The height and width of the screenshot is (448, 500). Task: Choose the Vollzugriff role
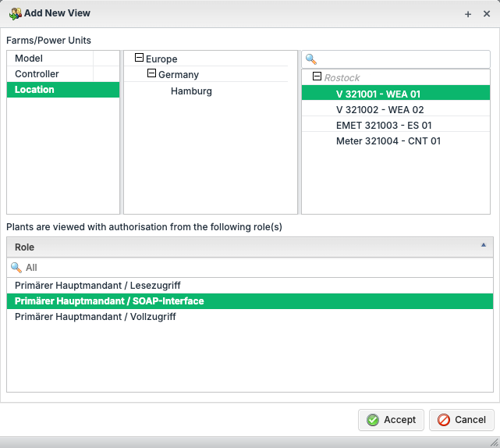[x=95, y=317]
